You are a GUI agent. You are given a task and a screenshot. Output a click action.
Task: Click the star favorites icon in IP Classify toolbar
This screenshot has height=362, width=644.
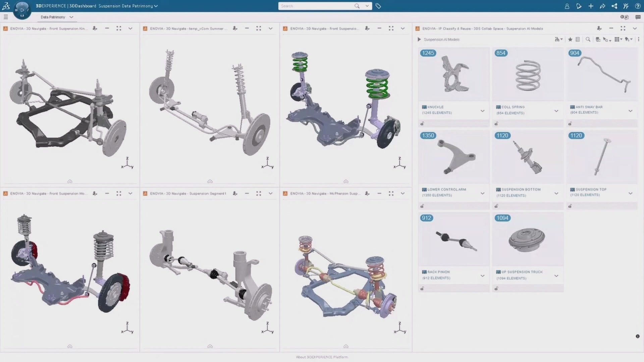tap(570, 40)
